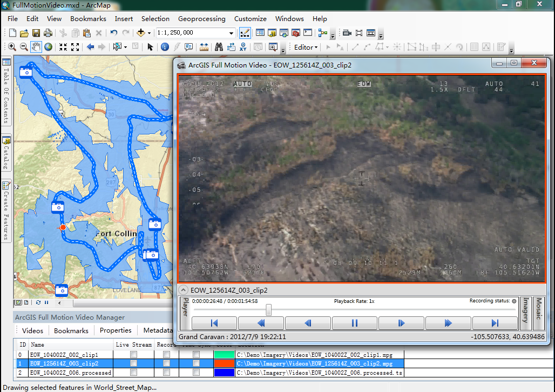Click camera icon near Fort Collins label on map
The height and width of the screenshot is (392, 555).
155,225
